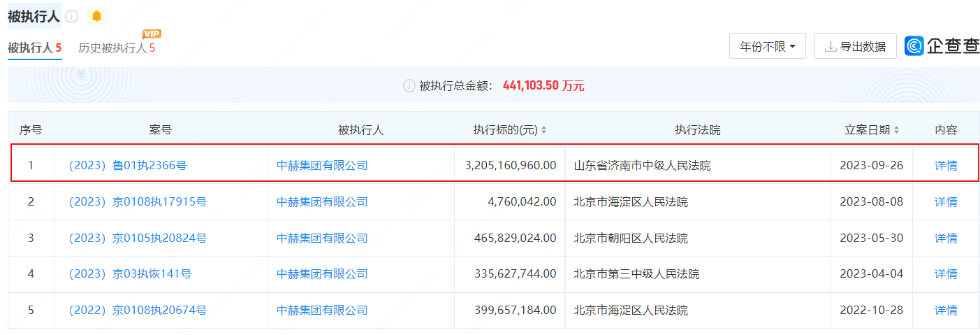Open case (2023)京03执恢141号 link
980x335 pixels.
129,274
